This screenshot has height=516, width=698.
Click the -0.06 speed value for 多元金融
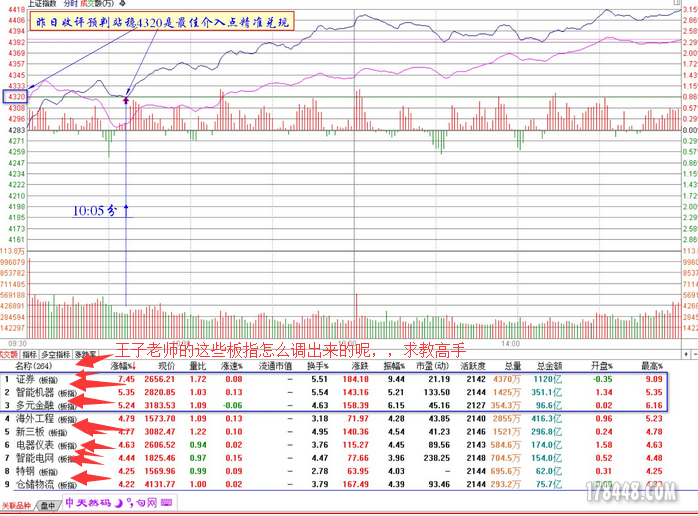pyautogui.click(x=232, y=406)
